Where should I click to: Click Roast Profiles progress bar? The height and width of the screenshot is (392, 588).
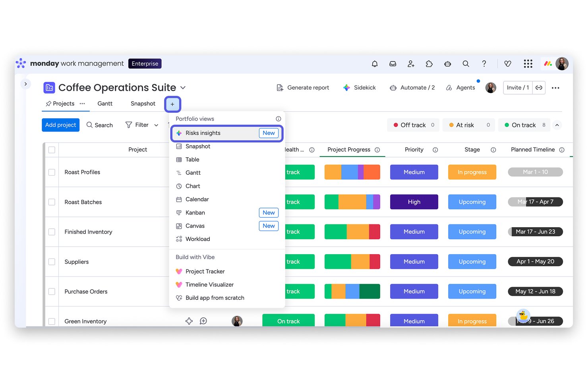pos(352,172)
